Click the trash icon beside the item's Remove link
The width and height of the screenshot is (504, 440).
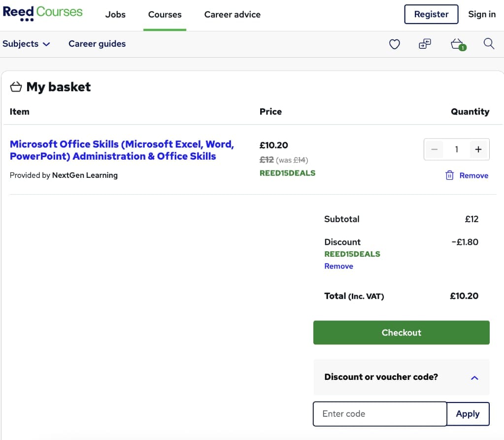coord(449,175)
